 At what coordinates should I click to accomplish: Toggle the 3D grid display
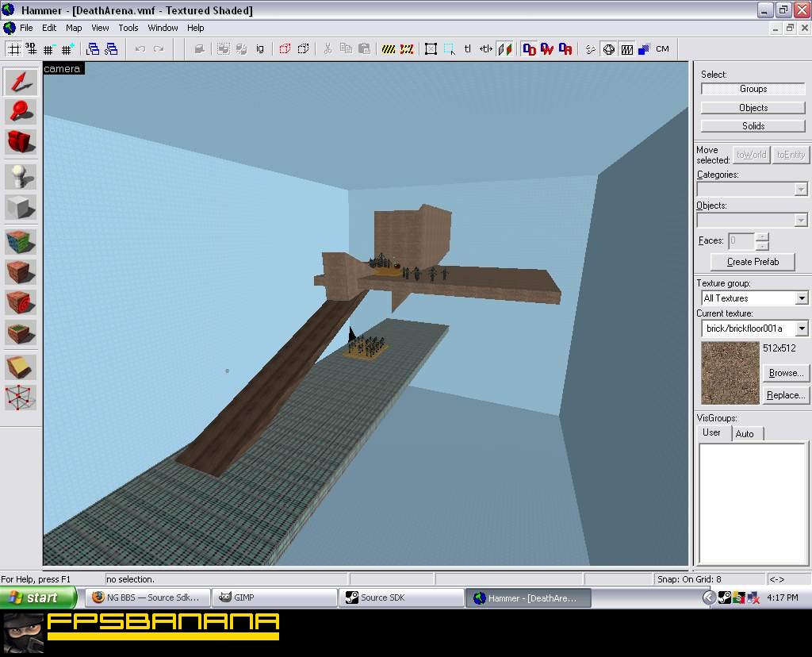coord(32,49)
